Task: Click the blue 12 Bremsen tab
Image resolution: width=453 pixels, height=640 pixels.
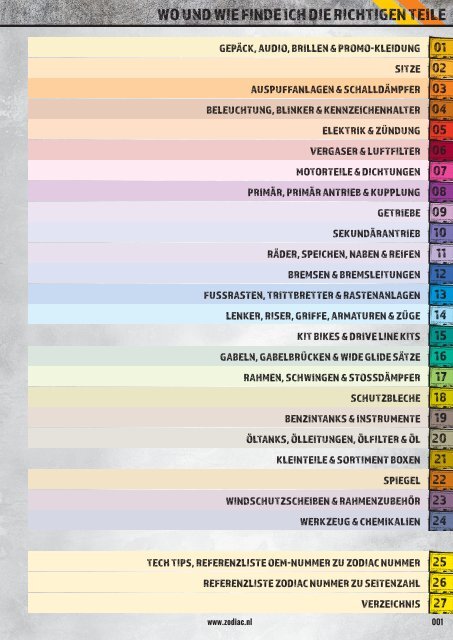Action: [x=441, y=273]
